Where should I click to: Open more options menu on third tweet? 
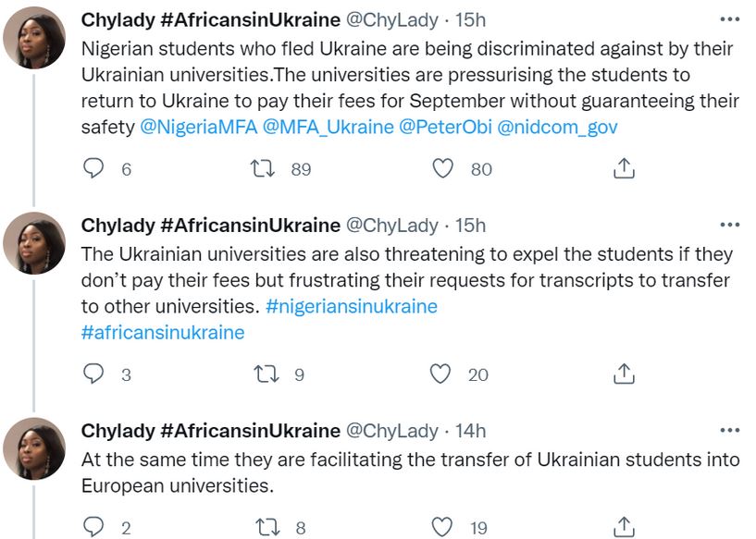pyautogui.click(x=729, y=430)
